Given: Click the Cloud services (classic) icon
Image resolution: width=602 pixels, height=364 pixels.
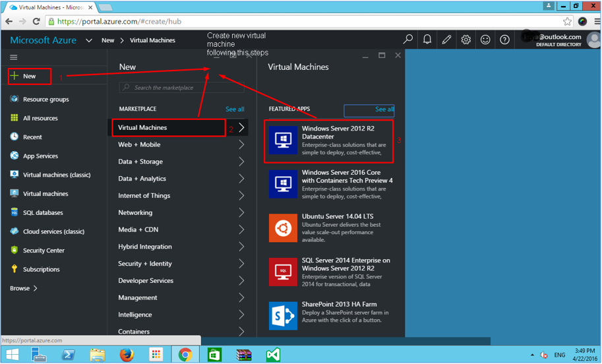Looking at the screenshot, I should tap(15, 231).
